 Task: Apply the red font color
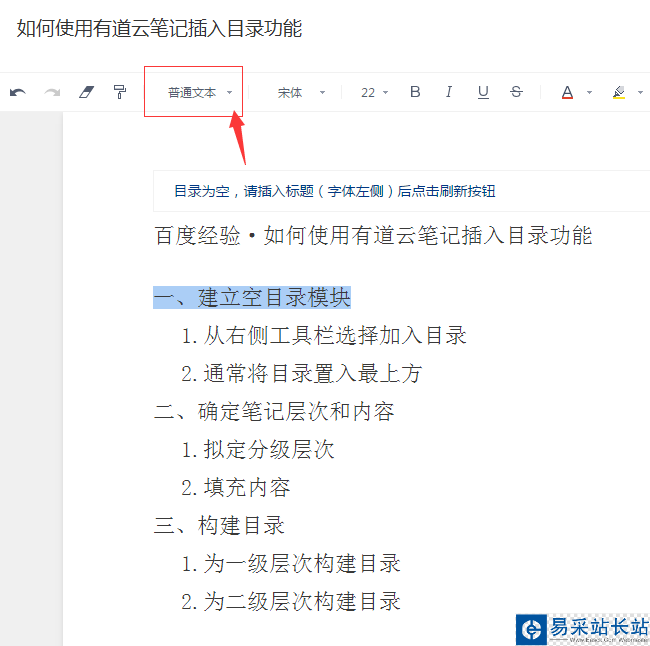pos(567,92)
